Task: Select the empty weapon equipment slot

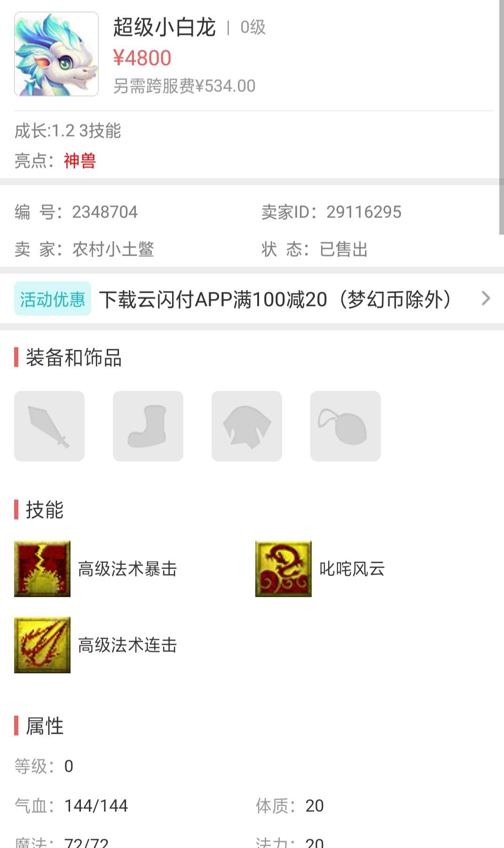Action: pyautogui.click(x=49, y=426)
